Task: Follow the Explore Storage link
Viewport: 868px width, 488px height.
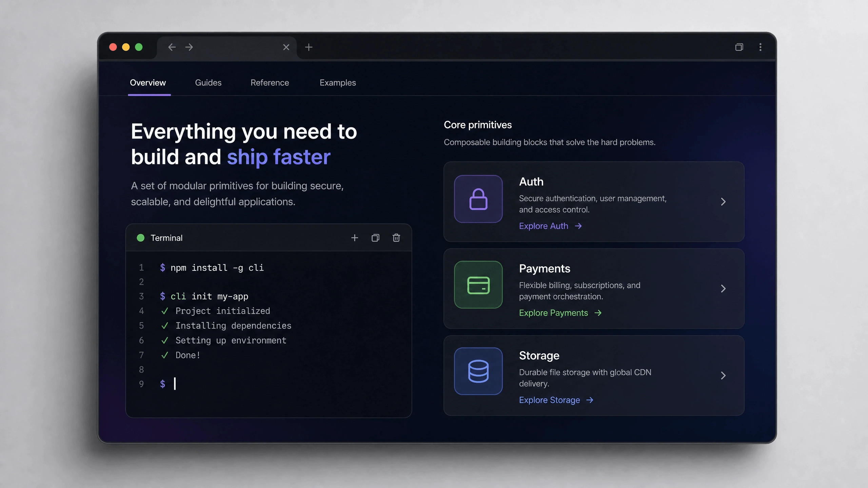Action: click(556, 400)
